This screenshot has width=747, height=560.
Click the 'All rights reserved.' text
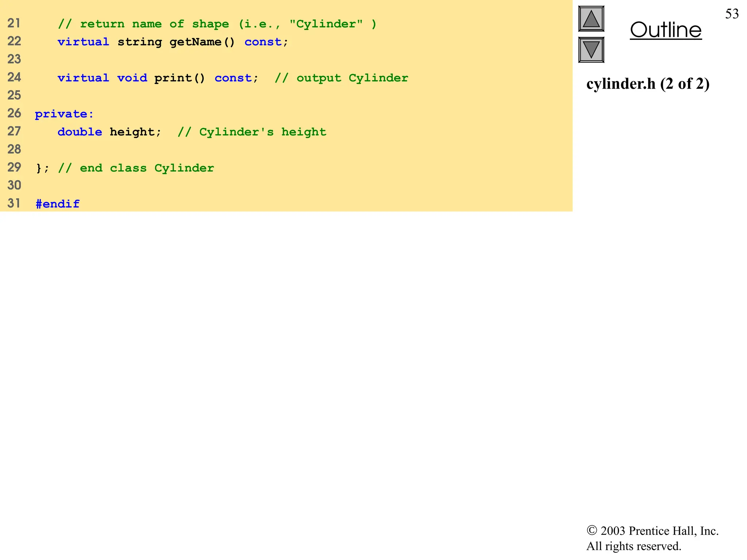click(634, 546)
